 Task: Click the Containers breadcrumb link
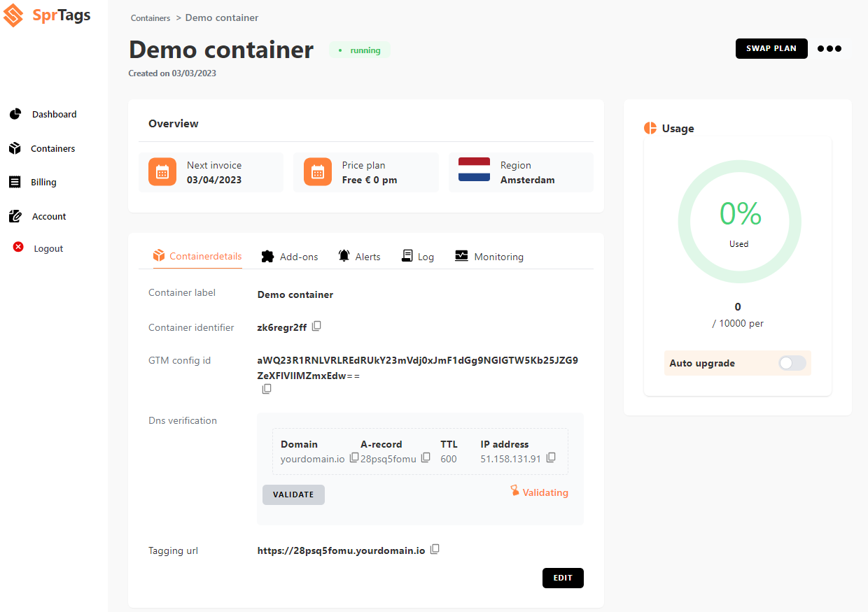coord(150,18)
